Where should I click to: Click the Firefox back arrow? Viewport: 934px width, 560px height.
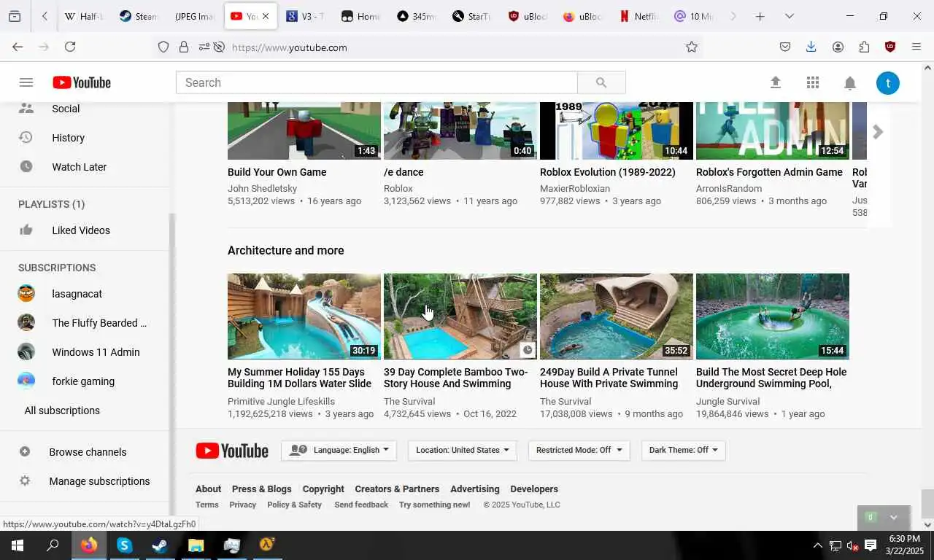(18, 47)
